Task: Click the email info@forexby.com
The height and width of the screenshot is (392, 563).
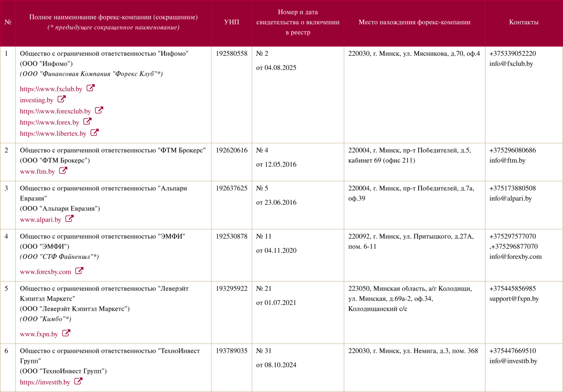Action: (x=515, y=257)
